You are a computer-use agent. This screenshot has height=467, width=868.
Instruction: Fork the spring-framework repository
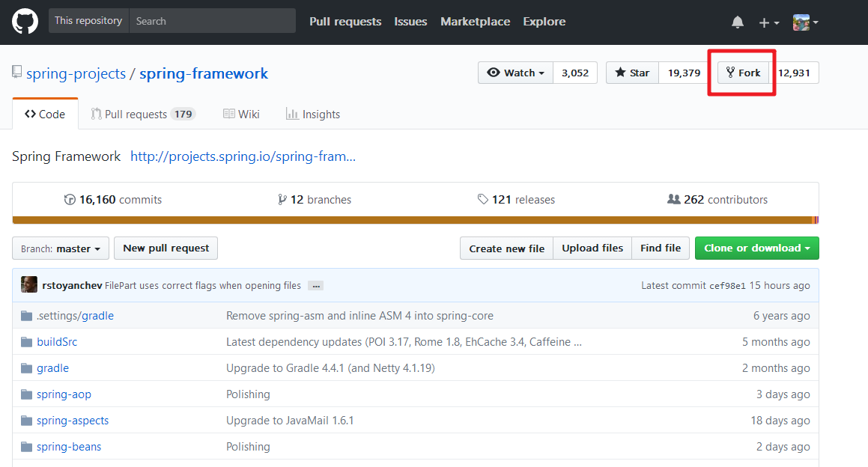coord(744,73)
